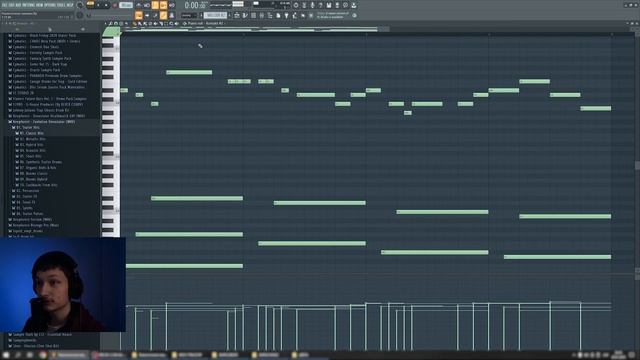
Task: Click the View browser icon
Action: coord(270,16)
